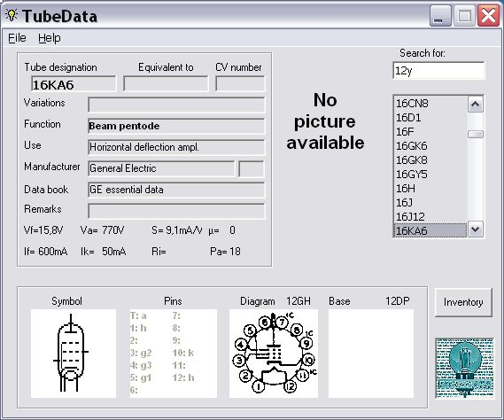Click the TubeData lightbulb title icon

pos(12,15)
